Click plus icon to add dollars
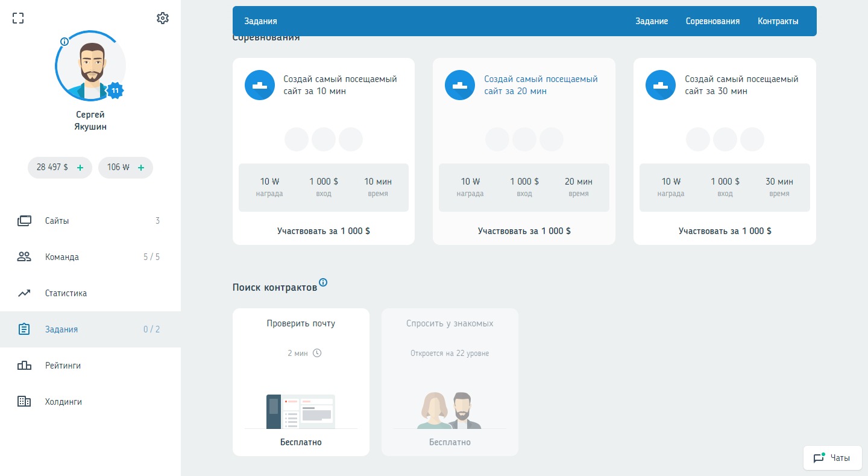The image size is (868, 476). [80, 168]
